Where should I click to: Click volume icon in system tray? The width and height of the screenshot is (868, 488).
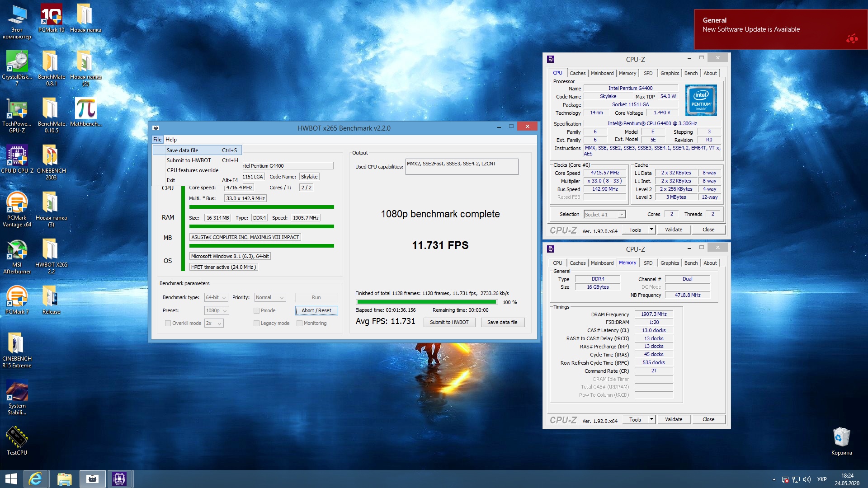coord(807,479)
